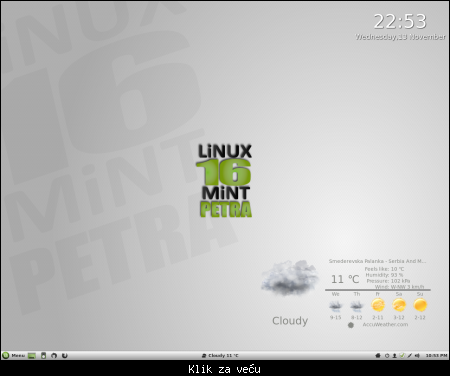Click the Smederevska Palanka location title
Screen dimensions: 450x376
point(377,261)
